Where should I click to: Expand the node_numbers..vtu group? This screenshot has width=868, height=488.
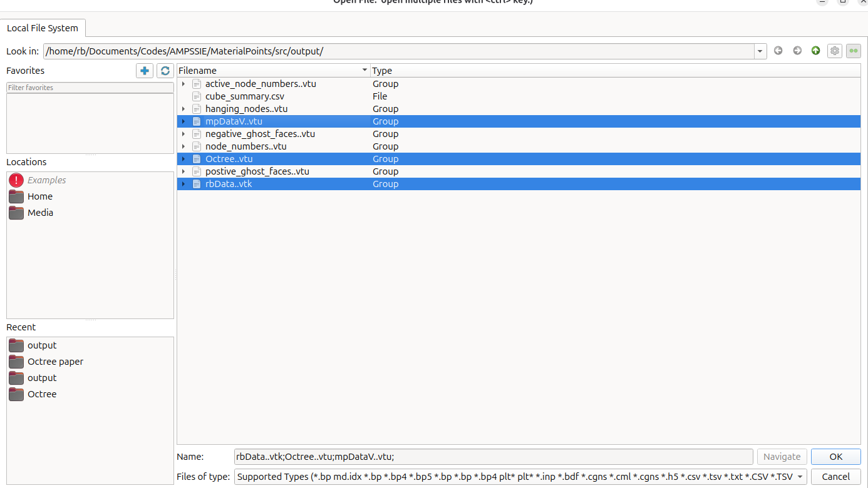pos(183,146)
